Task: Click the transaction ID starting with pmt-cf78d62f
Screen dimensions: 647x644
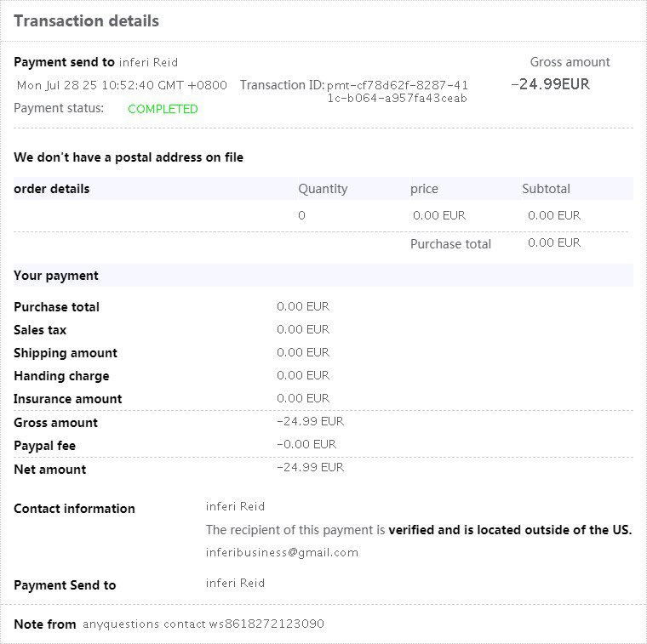Action: (x=398, y=91)
